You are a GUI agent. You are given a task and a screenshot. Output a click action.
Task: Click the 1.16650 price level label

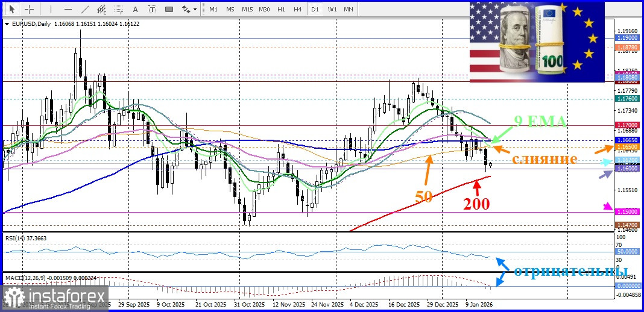627,140
